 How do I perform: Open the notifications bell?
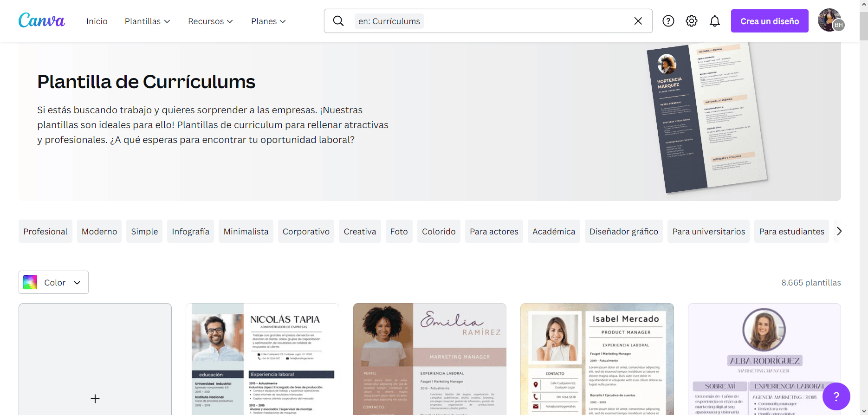[714, 21]
